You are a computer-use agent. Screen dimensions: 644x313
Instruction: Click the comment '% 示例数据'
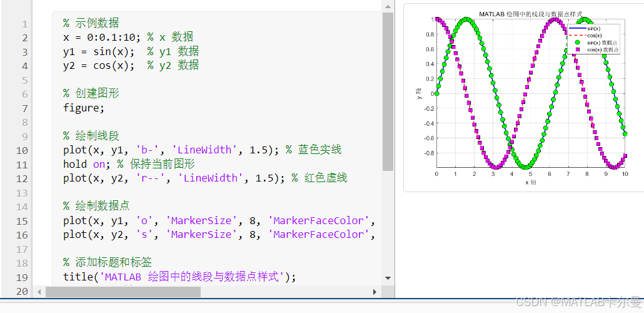[91, 23]
